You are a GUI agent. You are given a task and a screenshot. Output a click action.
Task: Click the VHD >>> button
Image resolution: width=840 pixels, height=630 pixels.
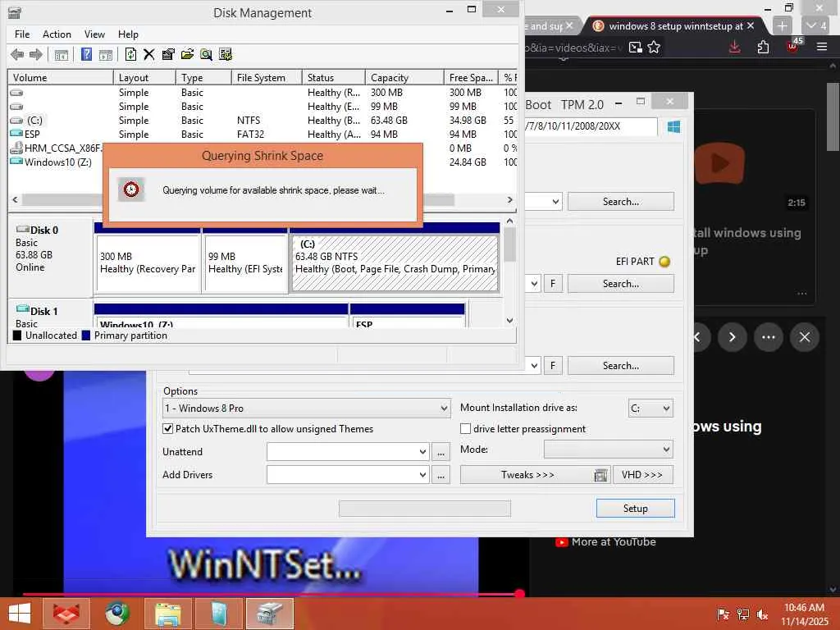(x=642, y=475)
